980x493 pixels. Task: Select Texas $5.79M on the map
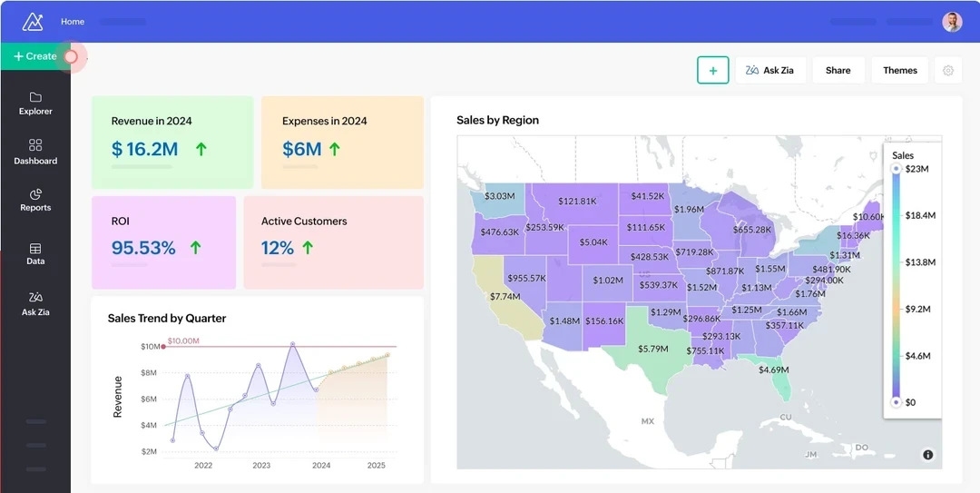[653, 348]
